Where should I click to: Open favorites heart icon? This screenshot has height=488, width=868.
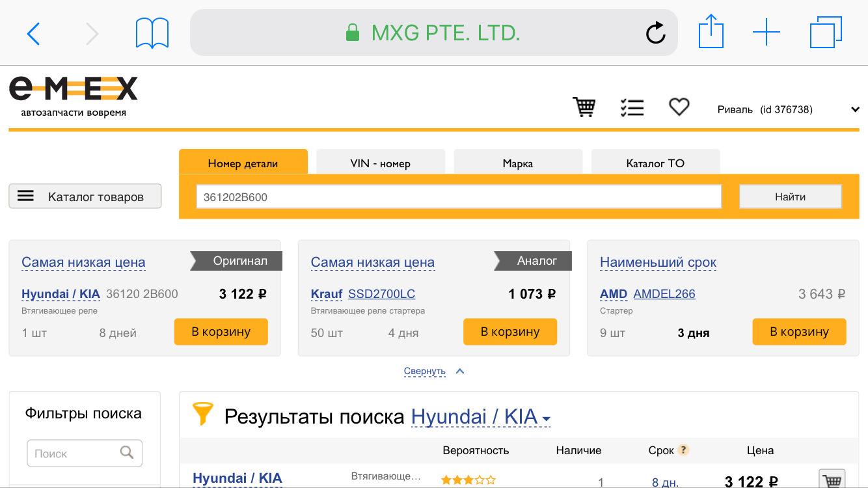click(679, 107)
